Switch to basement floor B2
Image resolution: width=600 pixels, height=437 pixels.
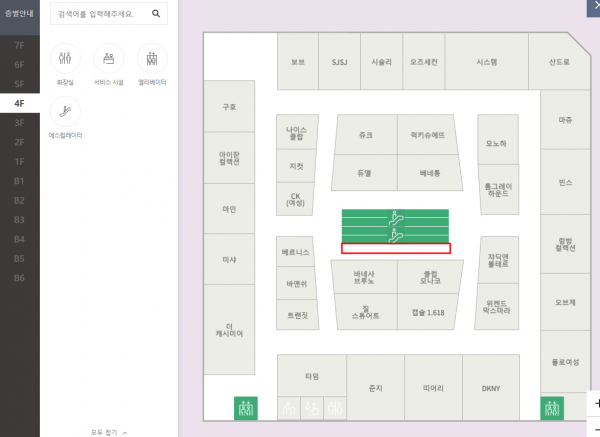tap(20, 201)
